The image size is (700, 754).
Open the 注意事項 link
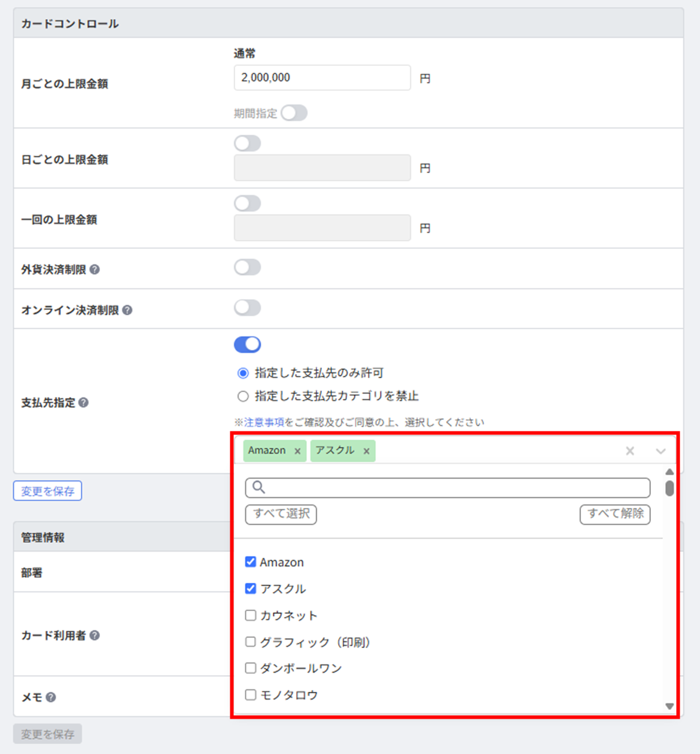264,422
